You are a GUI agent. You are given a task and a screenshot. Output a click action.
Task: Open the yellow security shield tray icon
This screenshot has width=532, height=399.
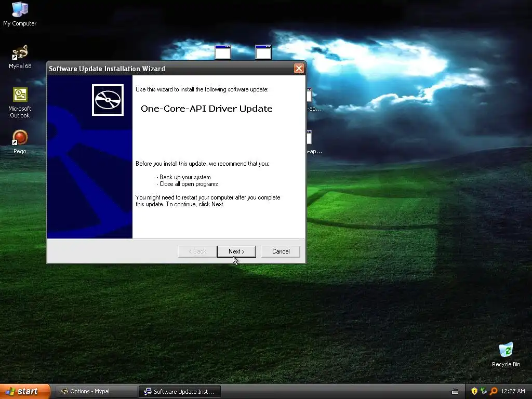(474, 391)
